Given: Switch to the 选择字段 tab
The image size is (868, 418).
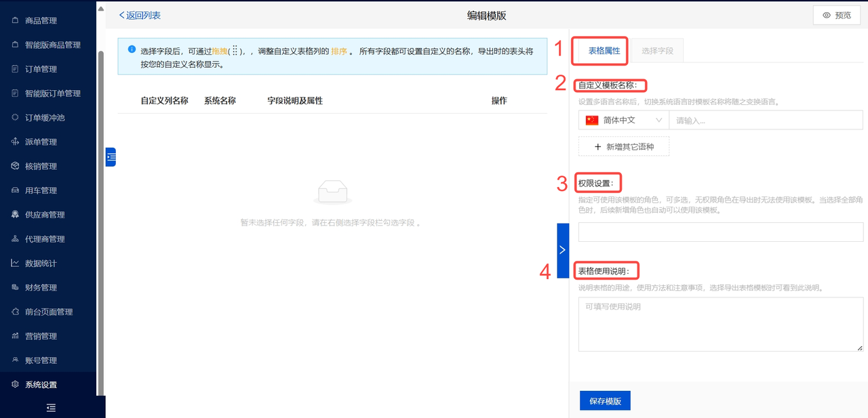Looking at the screenshot, I should 657,51.
